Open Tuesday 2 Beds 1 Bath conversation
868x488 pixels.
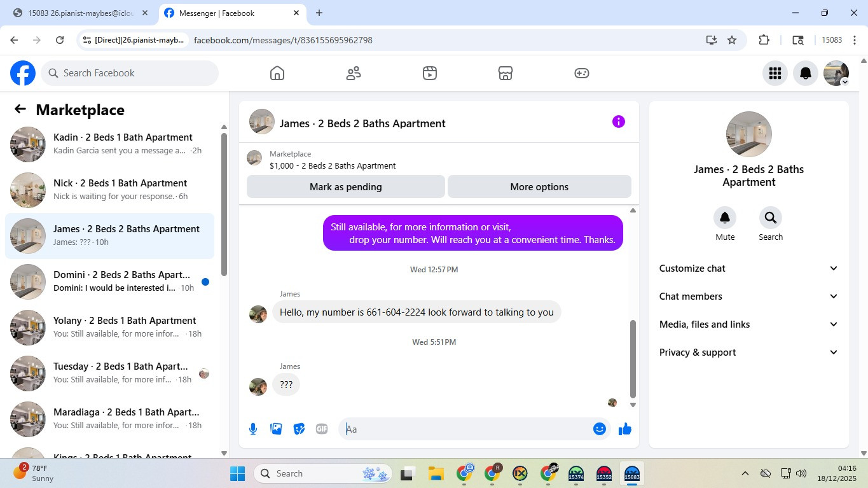[109, 373]
